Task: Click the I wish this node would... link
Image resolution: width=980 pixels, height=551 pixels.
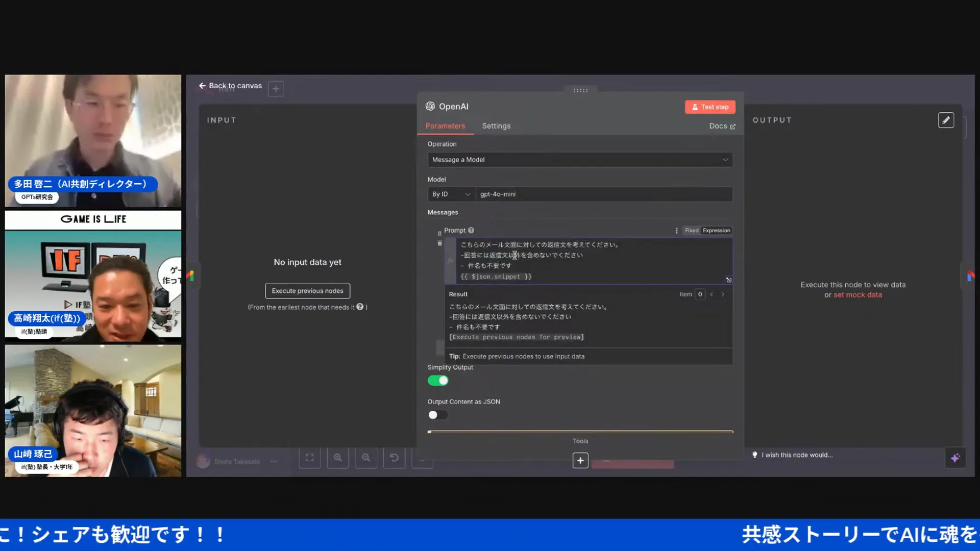Action: click(792, 455)
